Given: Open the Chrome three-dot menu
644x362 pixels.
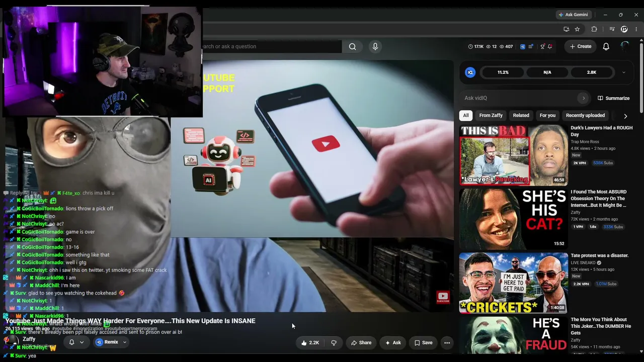Looking at the screenshot, I should coord(636,29).
